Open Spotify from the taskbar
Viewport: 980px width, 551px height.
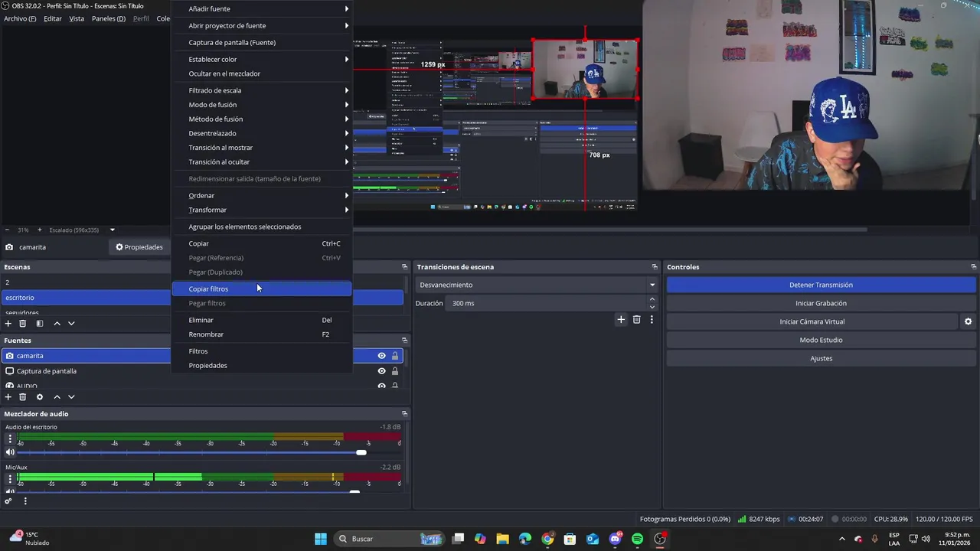coord(638,539)
